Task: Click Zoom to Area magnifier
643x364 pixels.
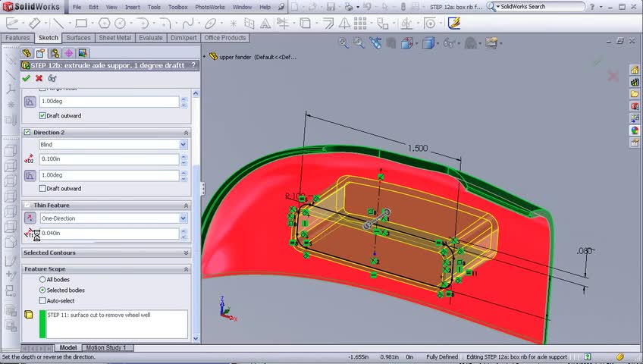Action: point(359,42)
